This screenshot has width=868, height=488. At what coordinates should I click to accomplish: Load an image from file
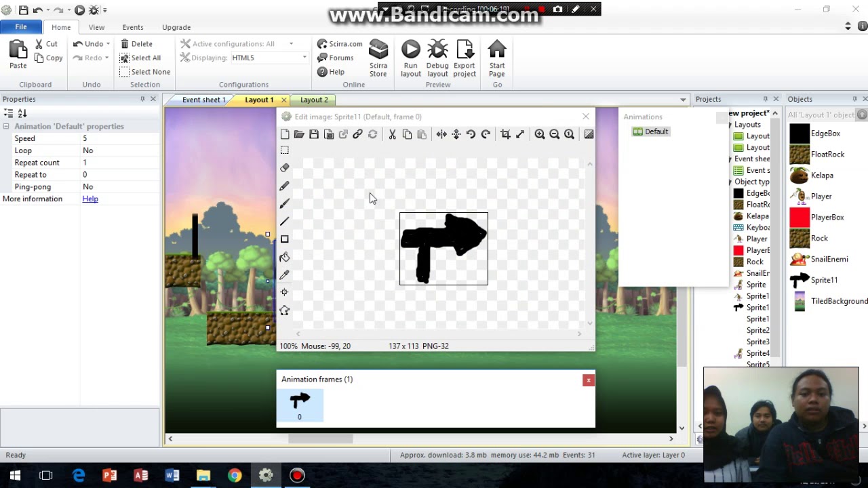coord(299,134)
